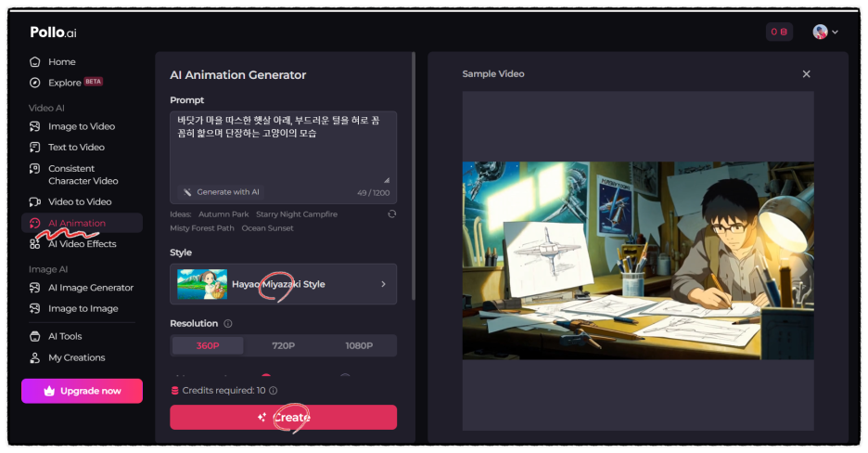Screen dimensions: 868x453
Task: Click Generate with AI button
Action: tap(221, 192)
